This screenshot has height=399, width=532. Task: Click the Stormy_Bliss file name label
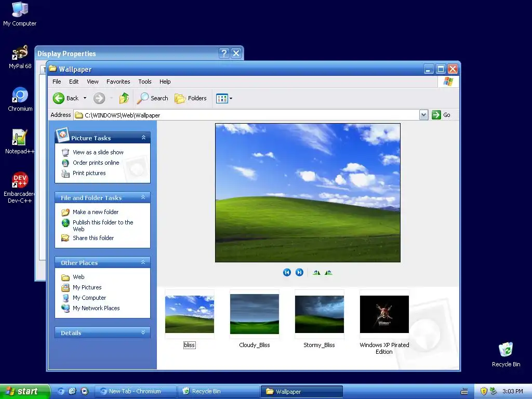point(319,345)
